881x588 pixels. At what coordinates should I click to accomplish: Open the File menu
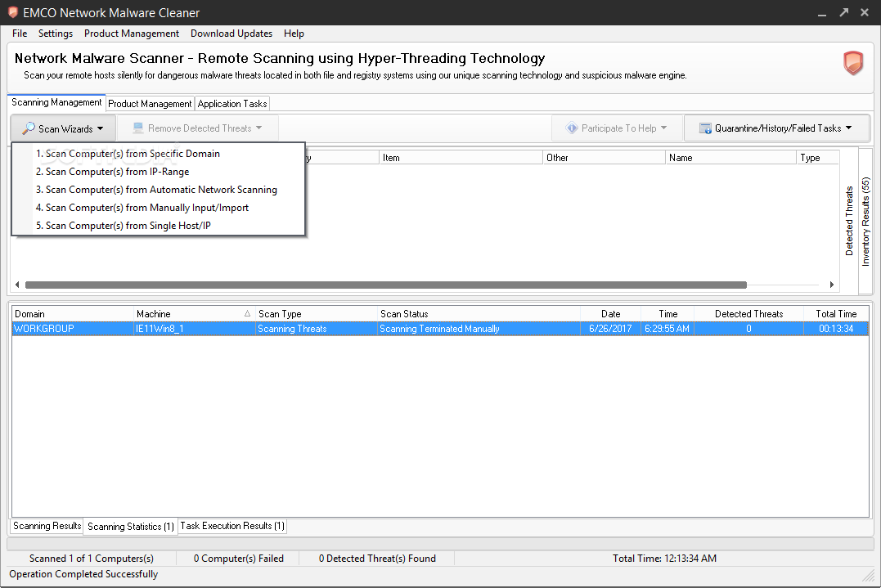[x=20, y=34]
